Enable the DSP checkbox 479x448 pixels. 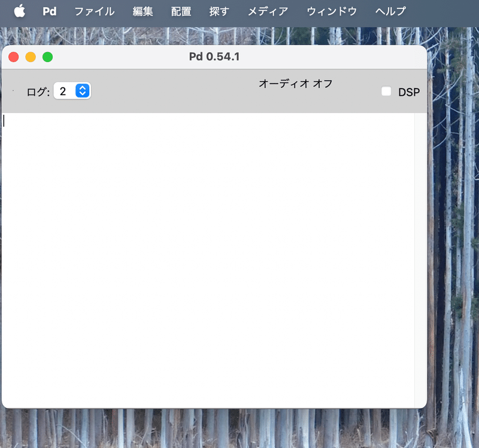click(386, 91)
